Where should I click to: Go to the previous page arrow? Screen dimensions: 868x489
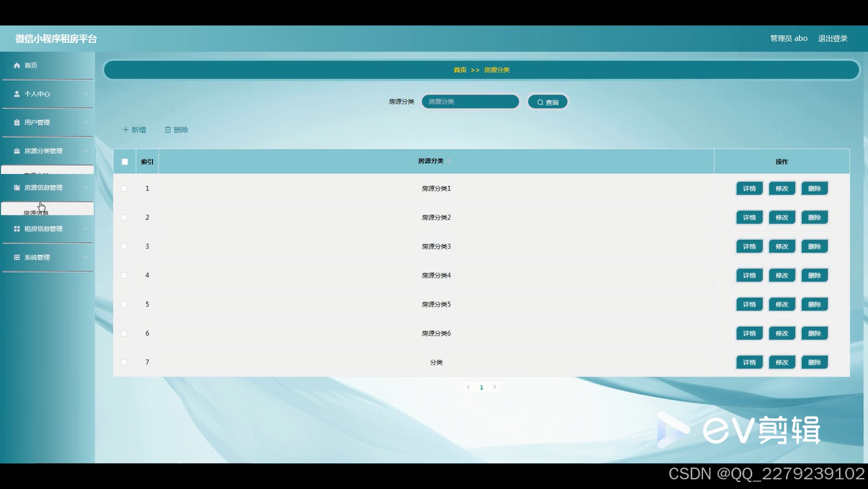(x=468, y=387)
